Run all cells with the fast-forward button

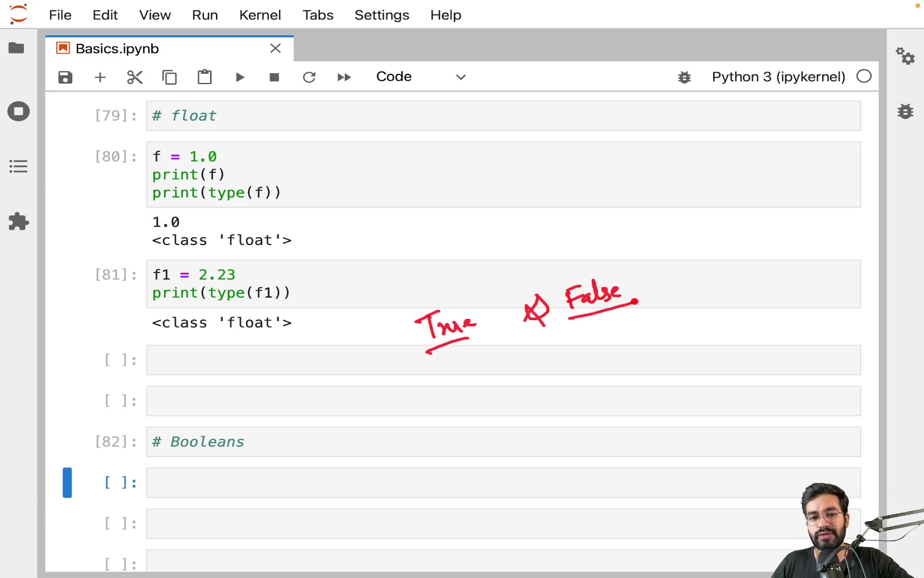[x=344, y=77]
